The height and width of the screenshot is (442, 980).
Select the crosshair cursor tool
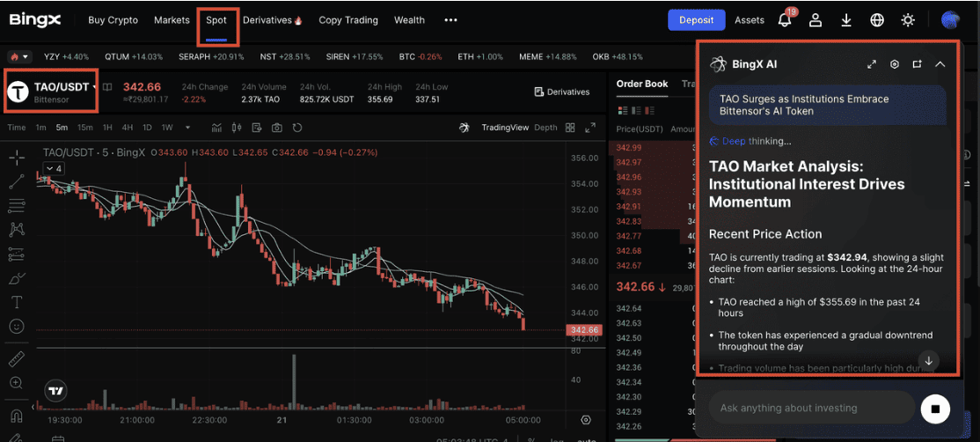tap(17, 158)
